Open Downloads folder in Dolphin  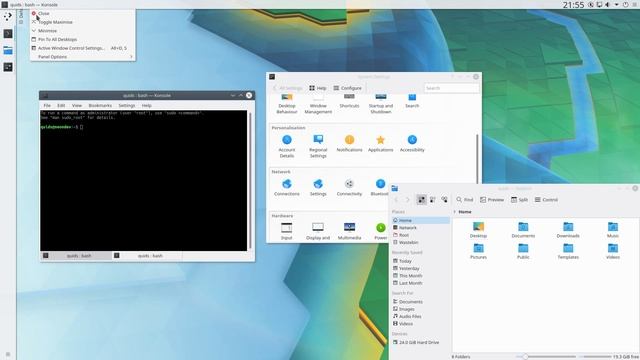tap(568, 230)
